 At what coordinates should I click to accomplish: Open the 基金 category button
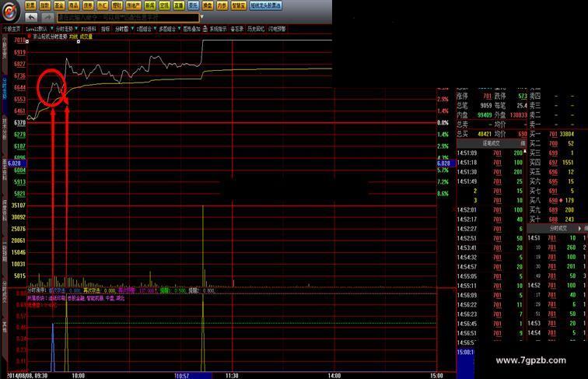click(x=59, y=5)
